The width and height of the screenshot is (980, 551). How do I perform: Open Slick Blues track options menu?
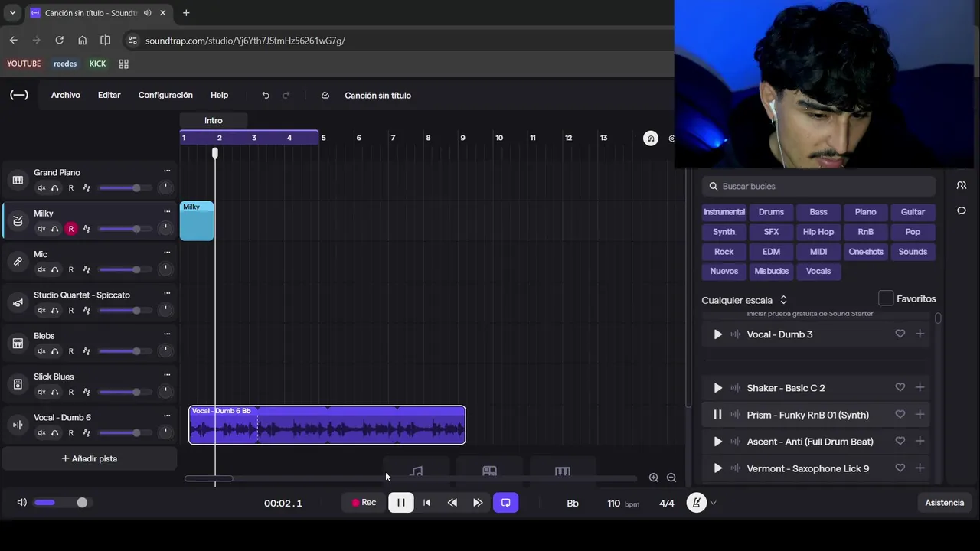tap(167, 375)
